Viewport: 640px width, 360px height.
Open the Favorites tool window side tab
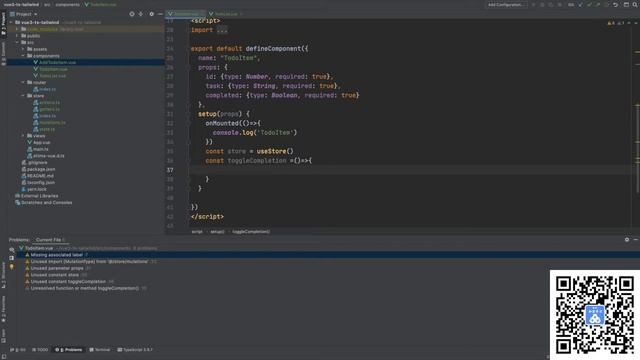pyautogui.click(x=3, y=309)
